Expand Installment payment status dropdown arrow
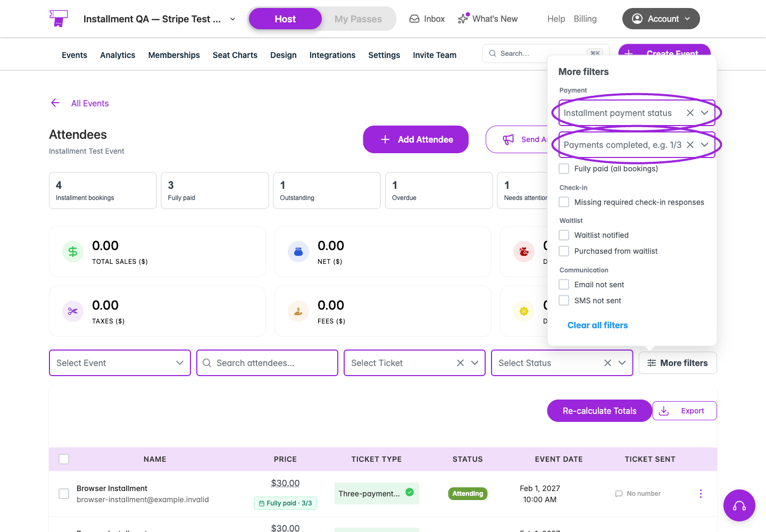The image size is (766, 532). [x=704, y=113]
